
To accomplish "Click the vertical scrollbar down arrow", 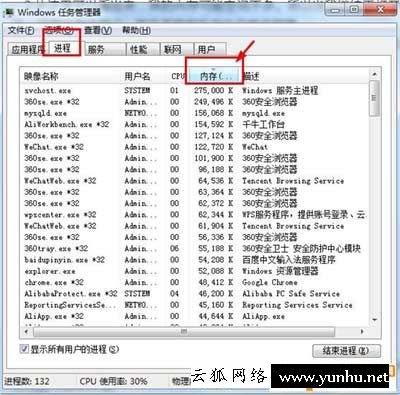I will [374, 320].
